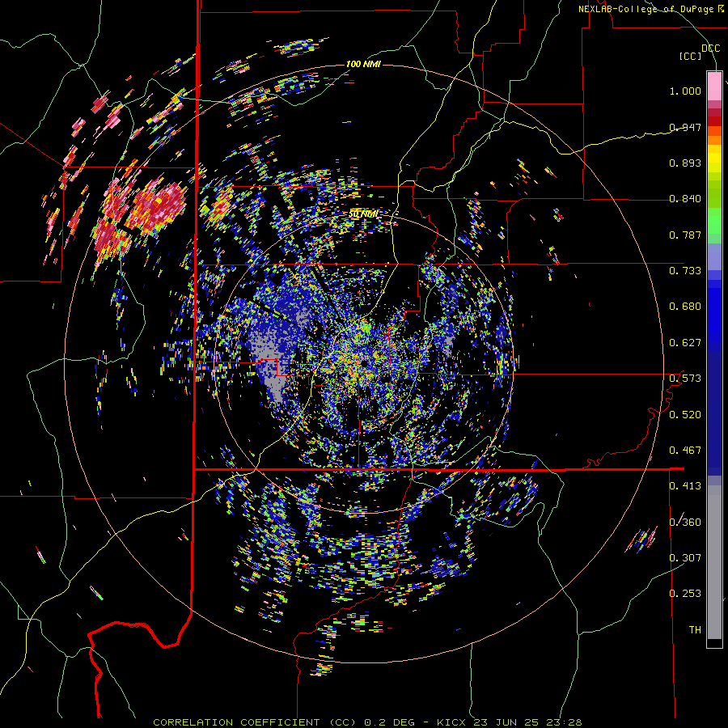Select the 0.733 legend value
Viewport: 728px width, 728px height.
685,271
